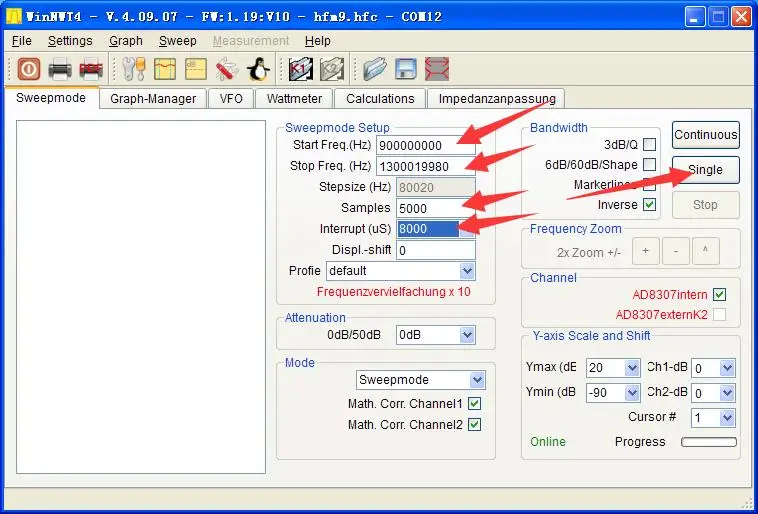This screenshot has width=758, height=514.
Task: Open the Ymax dropdown
Action: 613,368
